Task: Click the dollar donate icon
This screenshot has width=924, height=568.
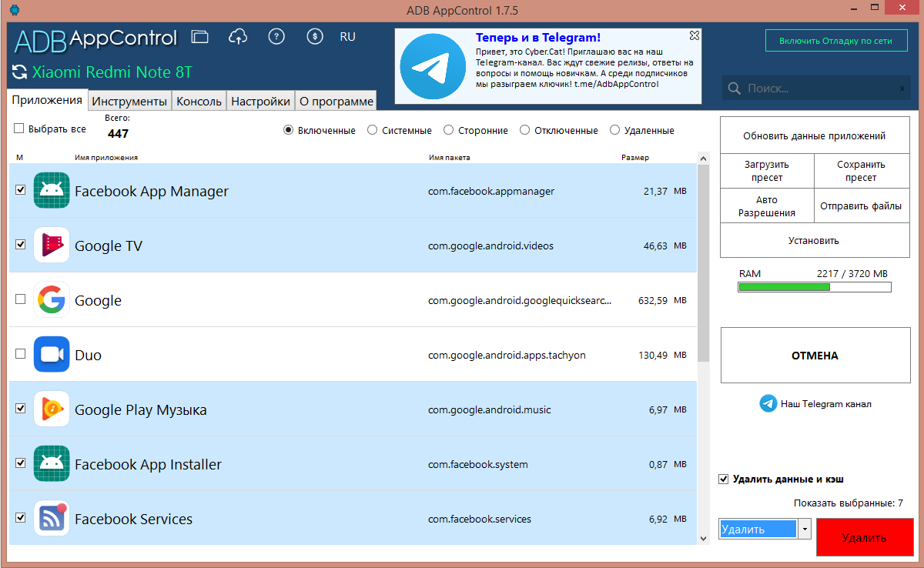Action: point(314,36)
